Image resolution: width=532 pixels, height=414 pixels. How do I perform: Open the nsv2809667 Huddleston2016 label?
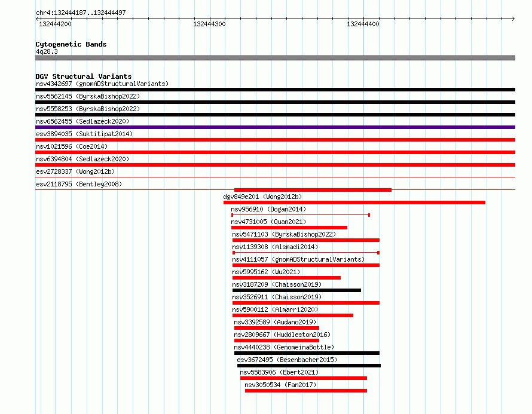tap(282, 335)
